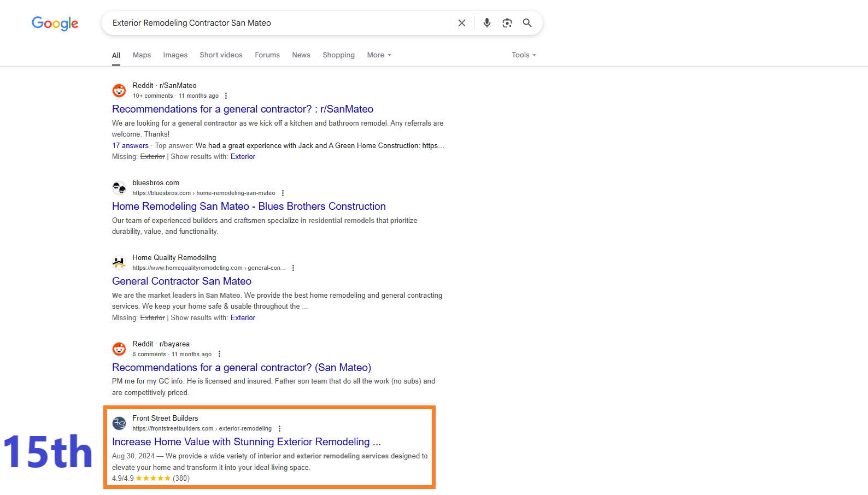Clear the search box with X icon
The image size is (868, 495).
coord(462,23)
